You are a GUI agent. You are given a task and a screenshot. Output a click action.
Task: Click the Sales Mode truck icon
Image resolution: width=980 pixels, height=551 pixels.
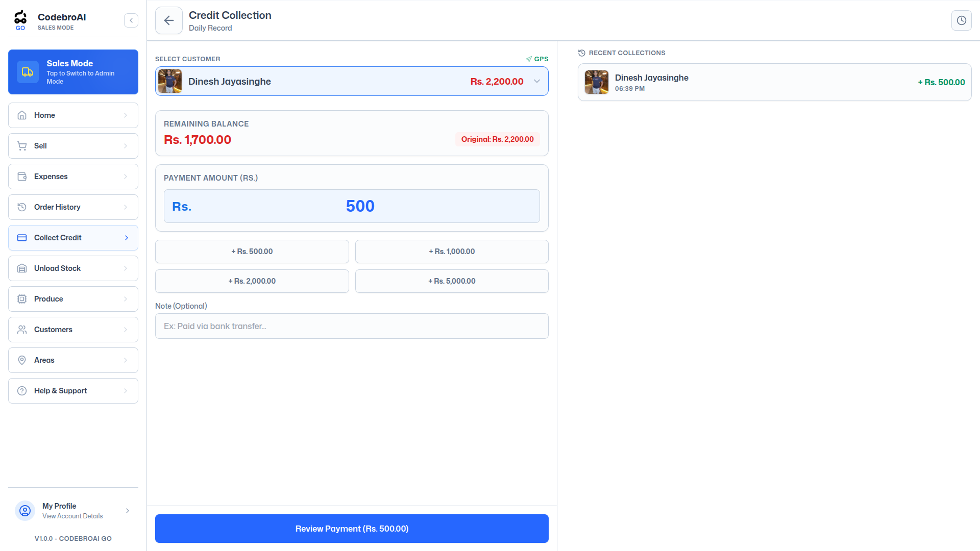(28, 72)
